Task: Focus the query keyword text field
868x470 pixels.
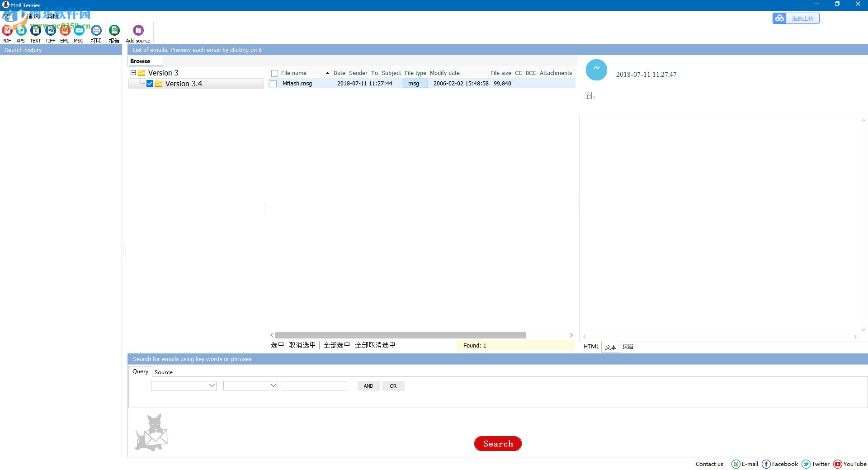Action: coord(314,385)
